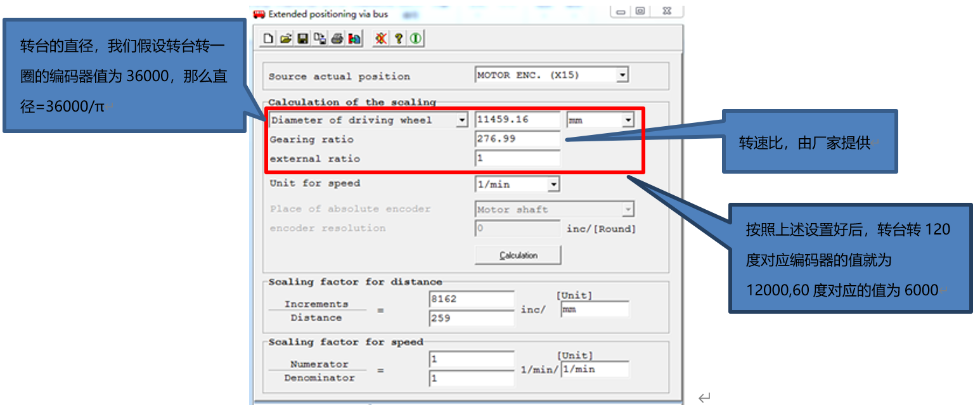980x417 pixels.
Task: Open a file via the folder icon
Action: click(x=286, y=39)
